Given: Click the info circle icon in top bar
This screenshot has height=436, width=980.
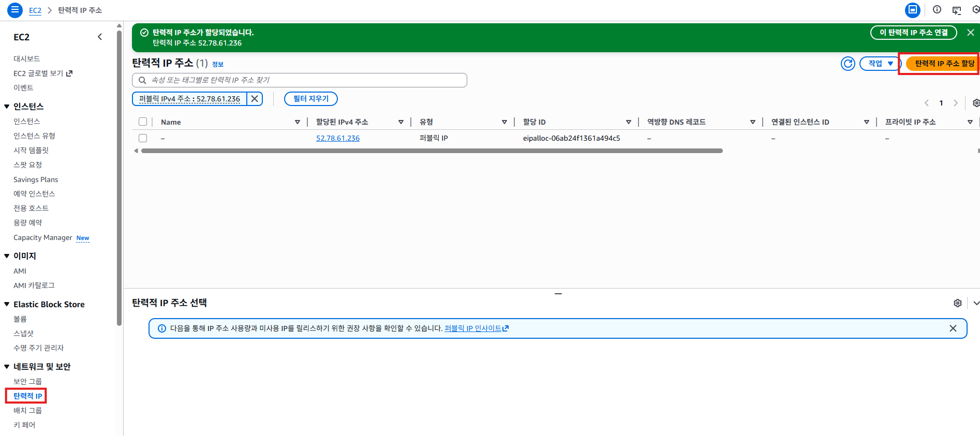Looking at the screenshot, I should (x=937, y=10).
